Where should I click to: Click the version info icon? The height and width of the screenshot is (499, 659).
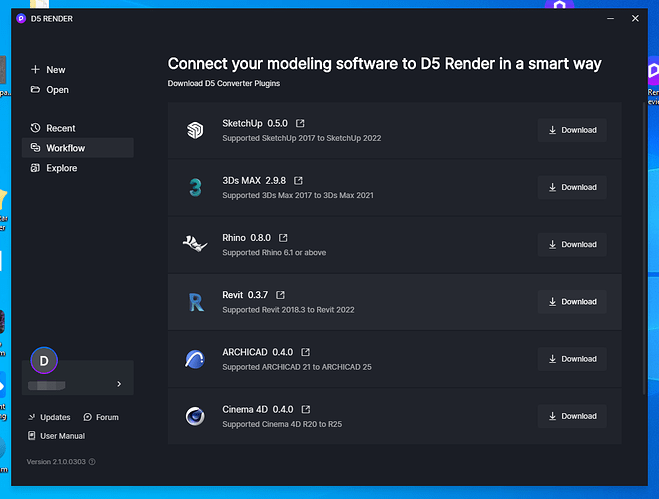click(x=92, y=462)
